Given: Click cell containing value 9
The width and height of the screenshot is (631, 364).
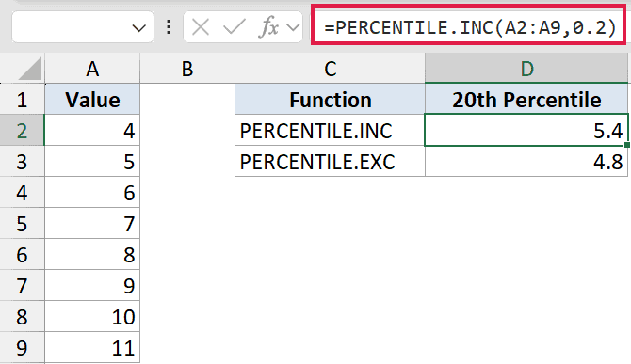Looking at the screenshot, I should [x=92, y=285].
